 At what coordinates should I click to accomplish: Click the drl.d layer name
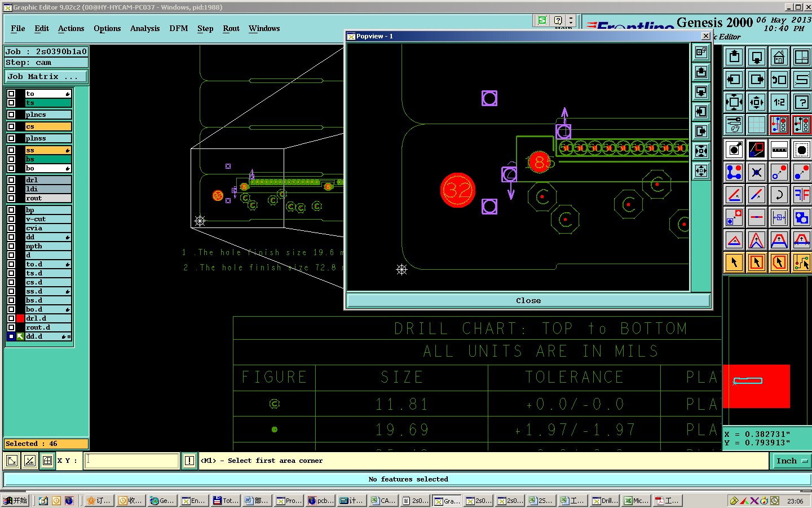point(48,318)
